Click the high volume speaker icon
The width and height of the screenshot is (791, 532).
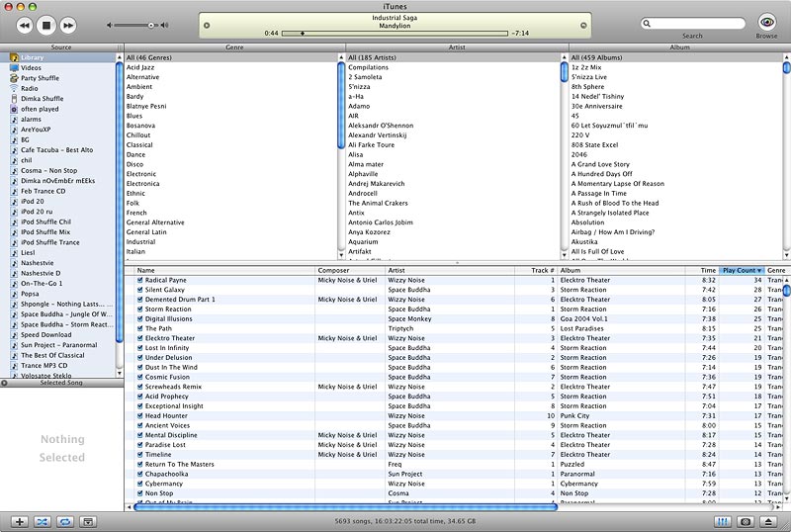pos(164,25)
